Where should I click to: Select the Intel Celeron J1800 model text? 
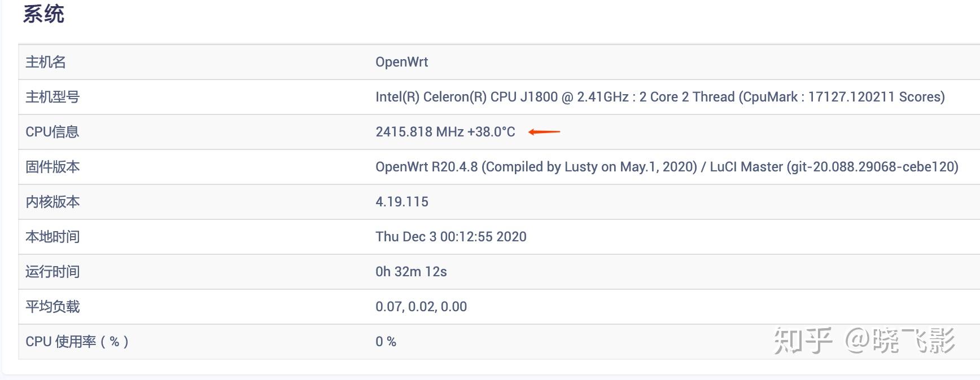659,97
